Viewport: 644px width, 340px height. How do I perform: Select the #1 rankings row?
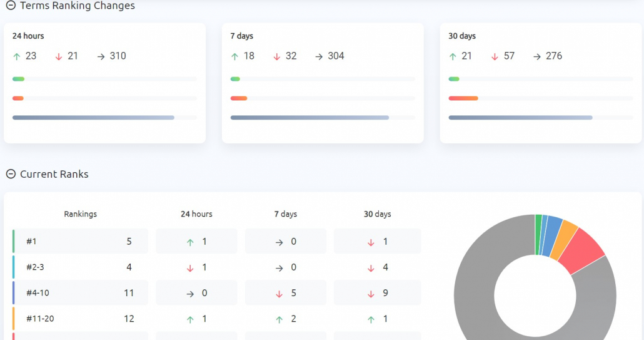coord(81,241)
